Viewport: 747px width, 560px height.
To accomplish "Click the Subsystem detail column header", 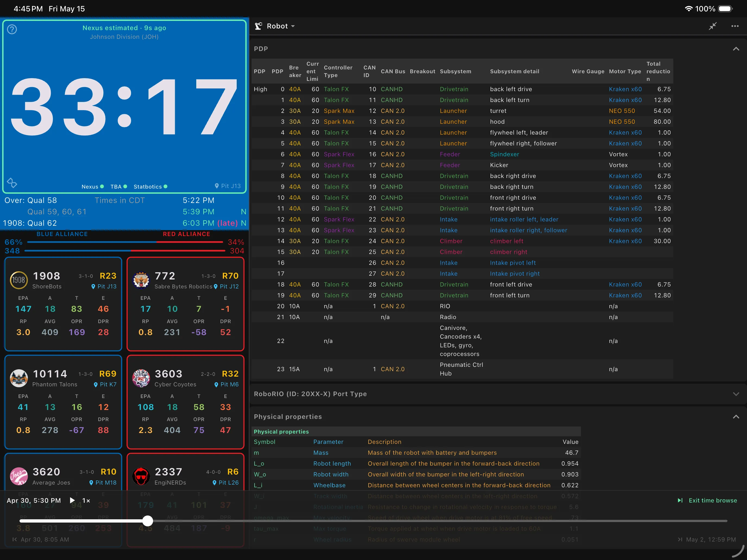I will (x=514, y=71).
